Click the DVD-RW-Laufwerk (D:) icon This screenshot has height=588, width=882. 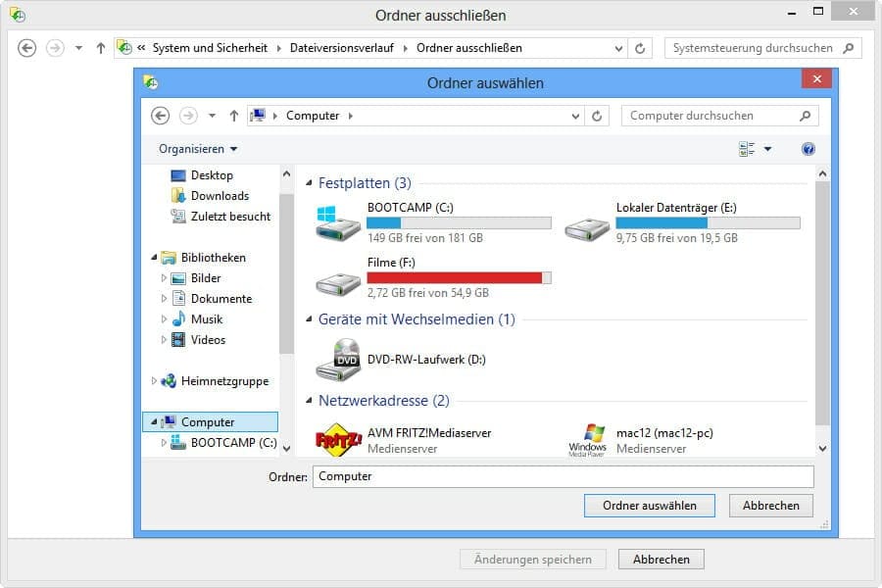click(x=338, y=360)
